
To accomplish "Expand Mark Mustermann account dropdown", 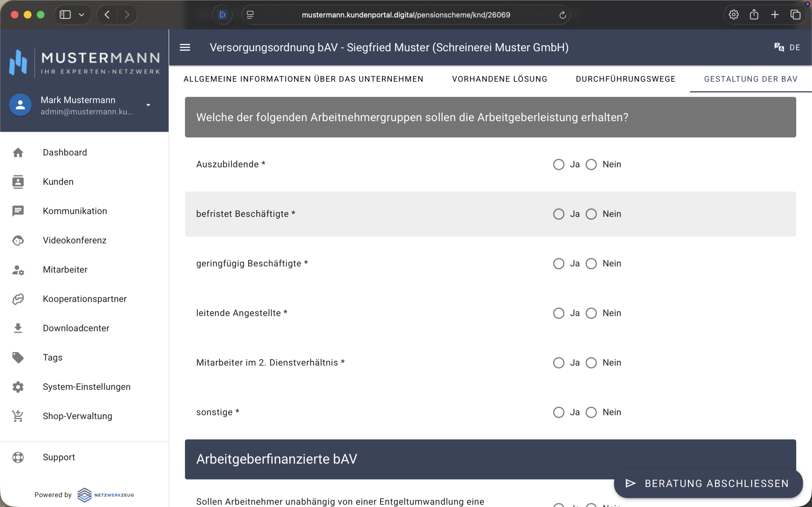I will click(148, 105).
